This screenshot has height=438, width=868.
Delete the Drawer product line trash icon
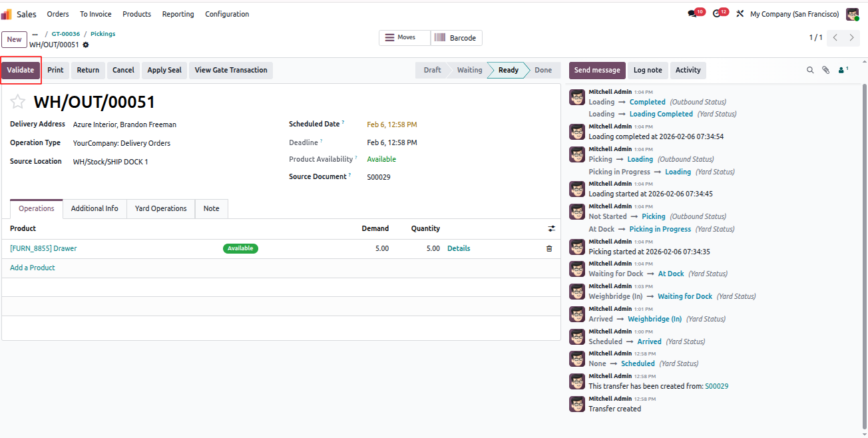pos(549,248)
